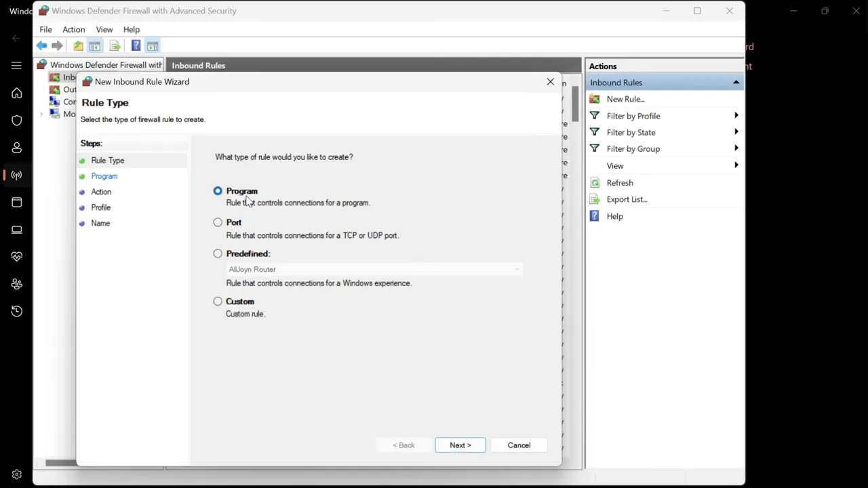Viewport: 868px width, 488px height.
Task: Select the Action wizard step
Action: click(x=101, y=192)
